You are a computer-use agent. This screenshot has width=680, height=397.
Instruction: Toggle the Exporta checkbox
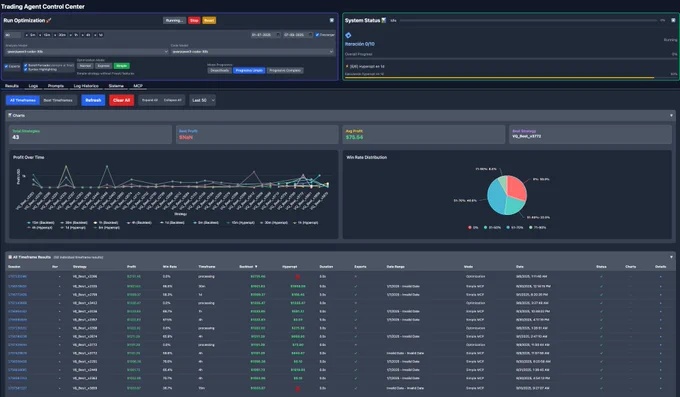coord(7,66)
